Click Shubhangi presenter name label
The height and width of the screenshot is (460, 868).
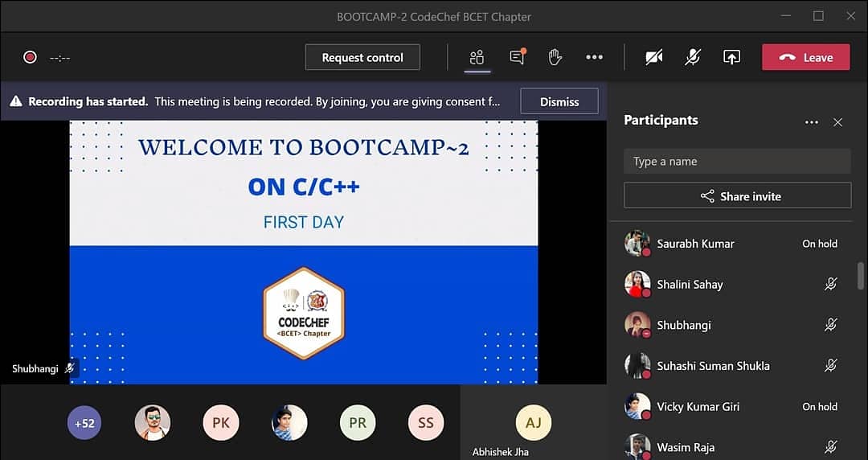pos(35,368)
